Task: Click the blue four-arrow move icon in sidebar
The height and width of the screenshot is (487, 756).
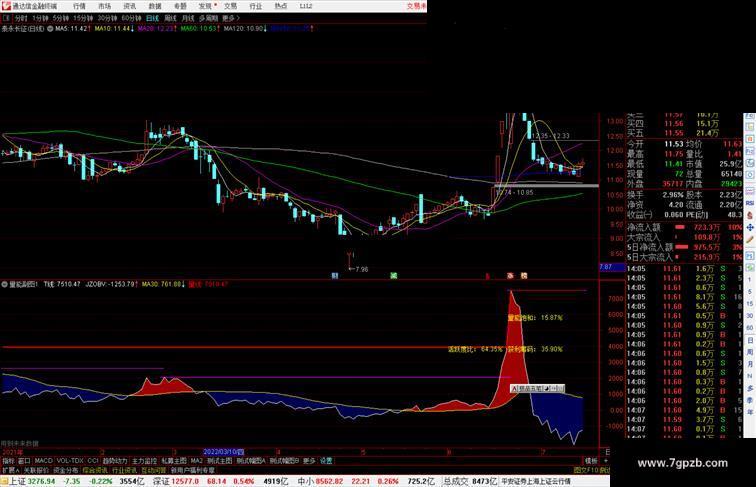Action: tap(750, 227)
